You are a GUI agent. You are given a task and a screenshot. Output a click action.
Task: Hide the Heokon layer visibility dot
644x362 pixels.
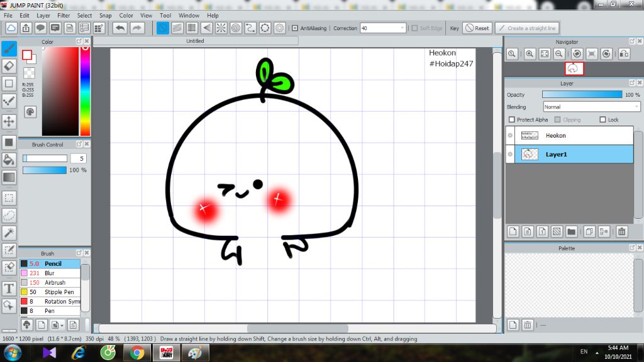pyautogui.click(x=510, y=136)
